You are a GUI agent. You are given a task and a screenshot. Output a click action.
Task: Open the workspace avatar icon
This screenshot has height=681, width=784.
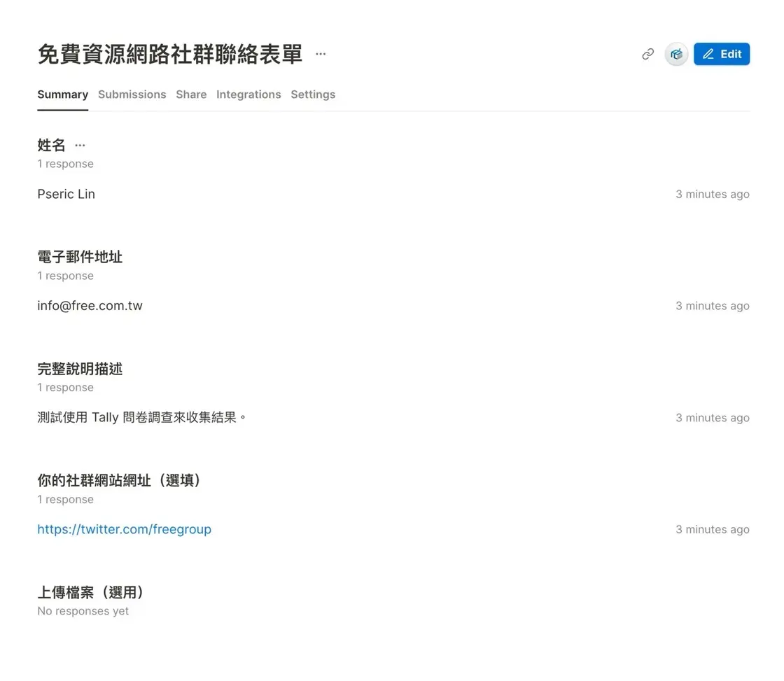coord(676,54)
